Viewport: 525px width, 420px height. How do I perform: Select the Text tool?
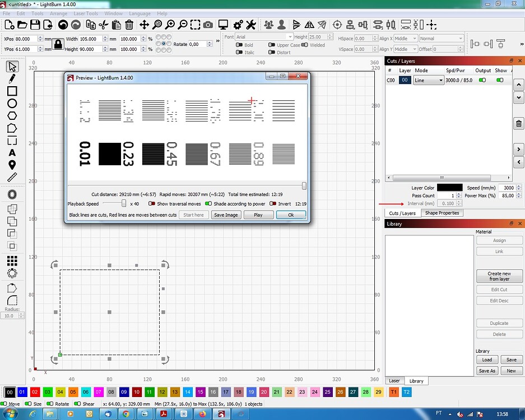11,152
